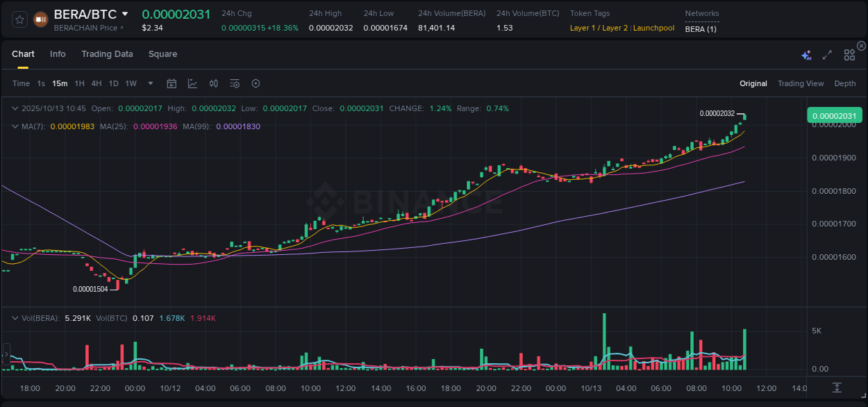The height and width of the screenshot is (407, 868).
Task: Open the chart settings hexagon icon
Action: [x=256, y=83]
